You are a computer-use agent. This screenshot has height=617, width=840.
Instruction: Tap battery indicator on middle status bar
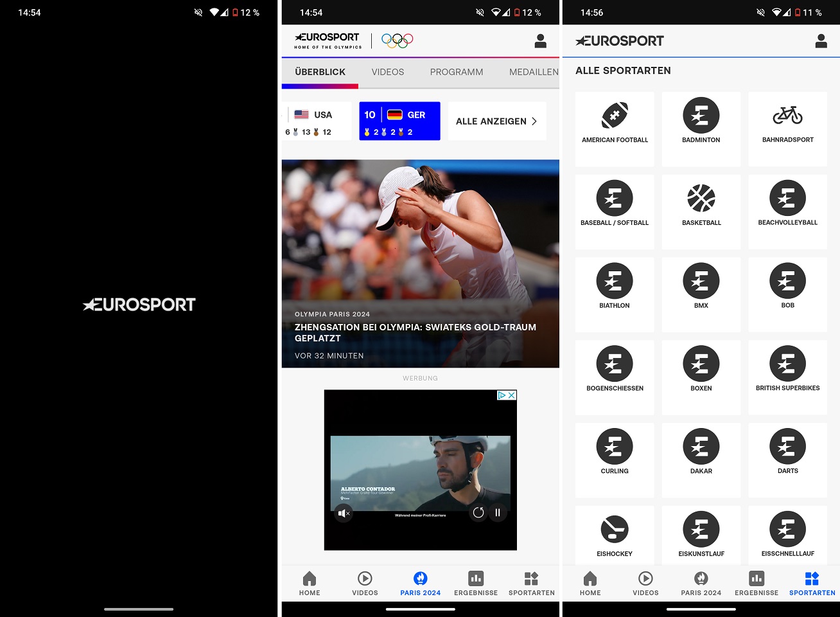click(x=516, y=12)
